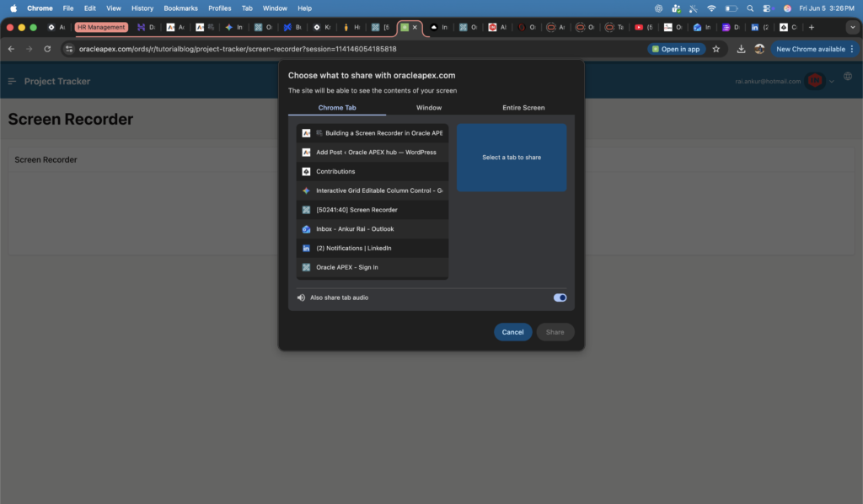Screen dimensions: 863x504
Task: Pick Building a Screen Recorder in Oracle APEX tab
Action: point(372,133)
